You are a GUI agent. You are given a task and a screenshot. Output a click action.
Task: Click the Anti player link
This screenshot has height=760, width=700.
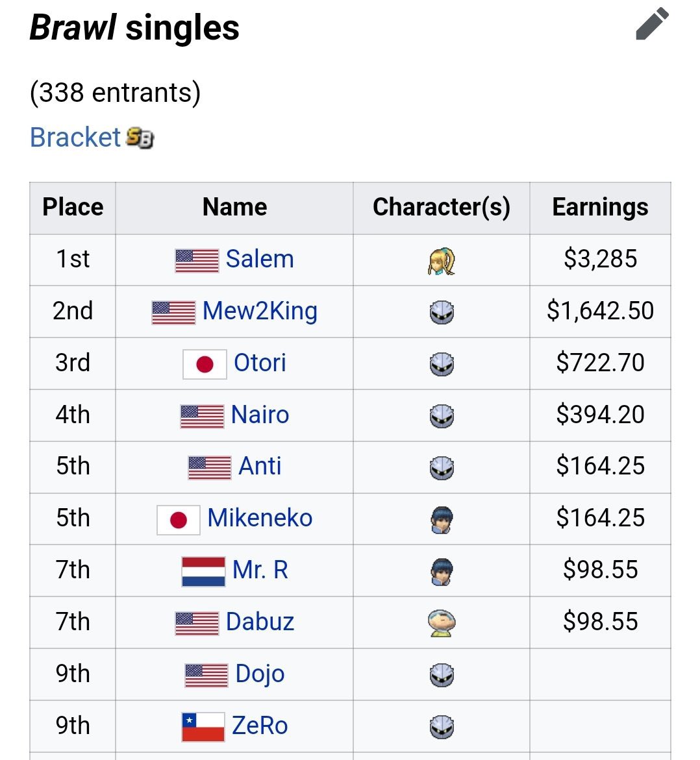click(260, 466)
